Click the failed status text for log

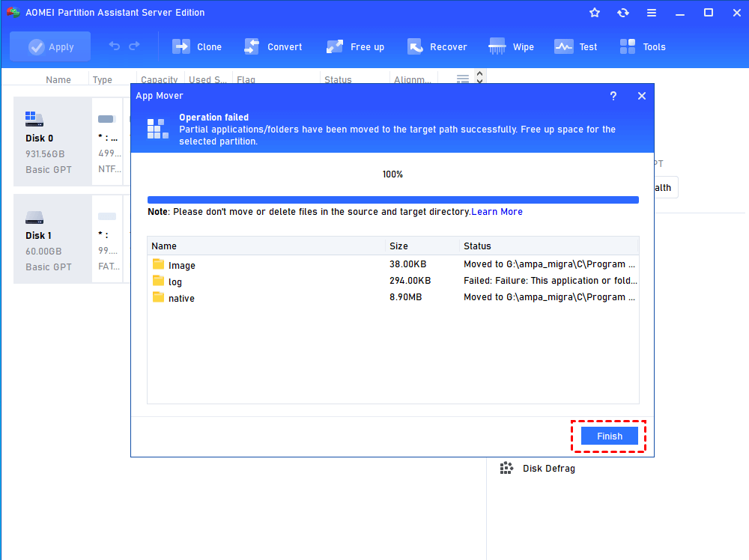[x=551, y=281]
